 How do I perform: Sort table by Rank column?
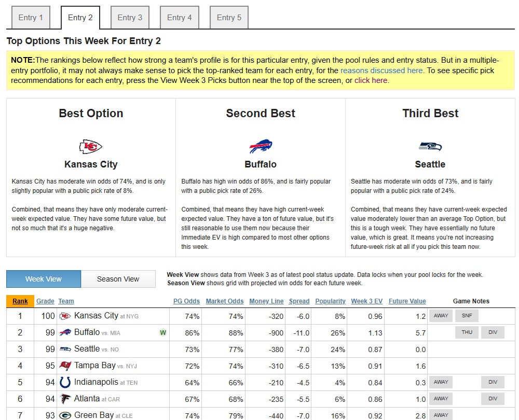[20, 301]
